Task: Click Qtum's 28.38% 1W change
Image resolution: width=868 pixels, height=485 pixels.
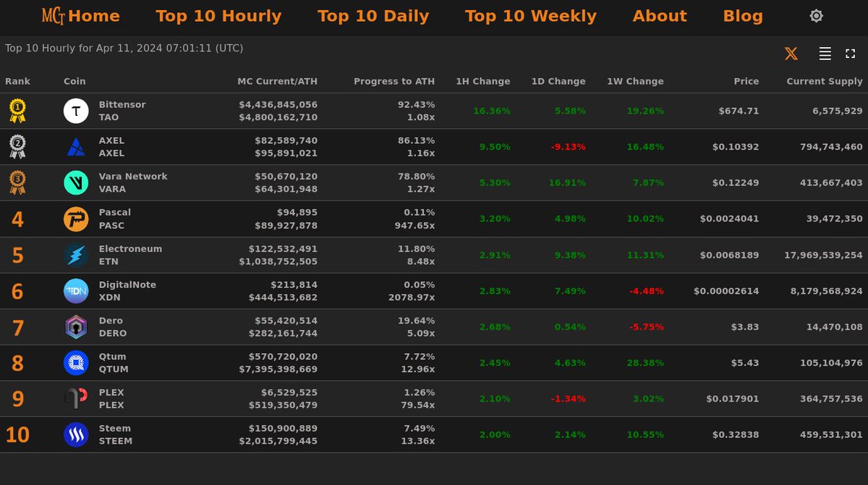Action: (645, 363)
